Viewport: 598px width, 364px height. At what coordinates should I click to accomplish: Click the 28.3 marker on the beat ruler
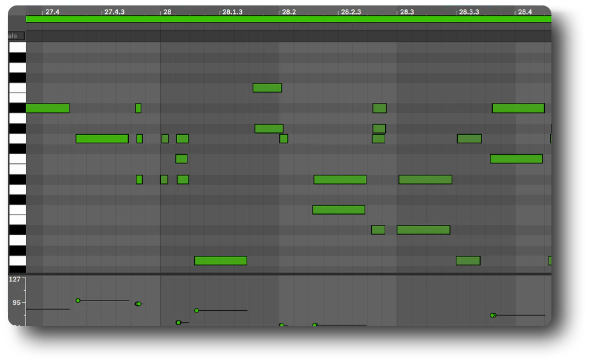(407, 12)
